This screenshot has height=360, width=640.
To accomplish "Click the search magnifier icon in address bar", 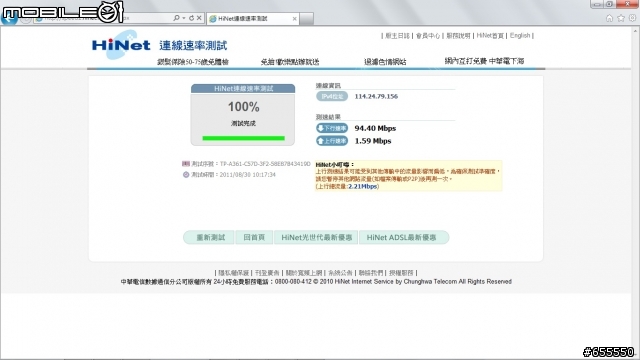I will click(x=176, y=18).
